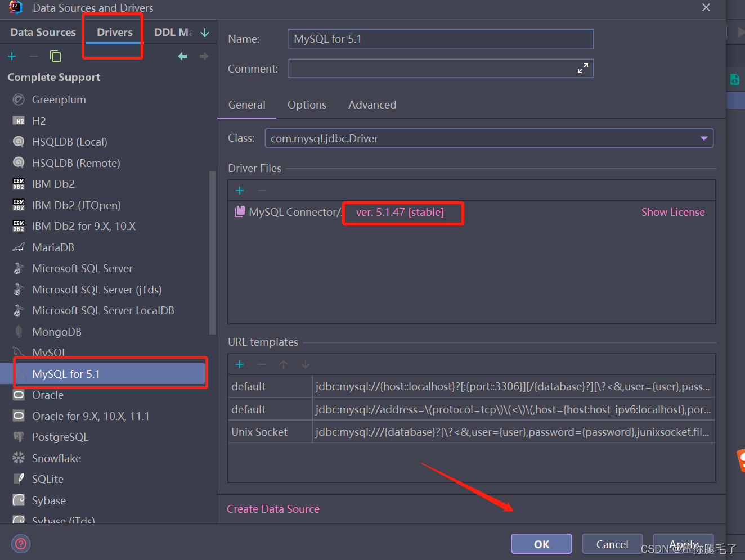This screenshot has width=745, height=560.
Task: Select Snowflake driver icon
Action: (19, 458)
